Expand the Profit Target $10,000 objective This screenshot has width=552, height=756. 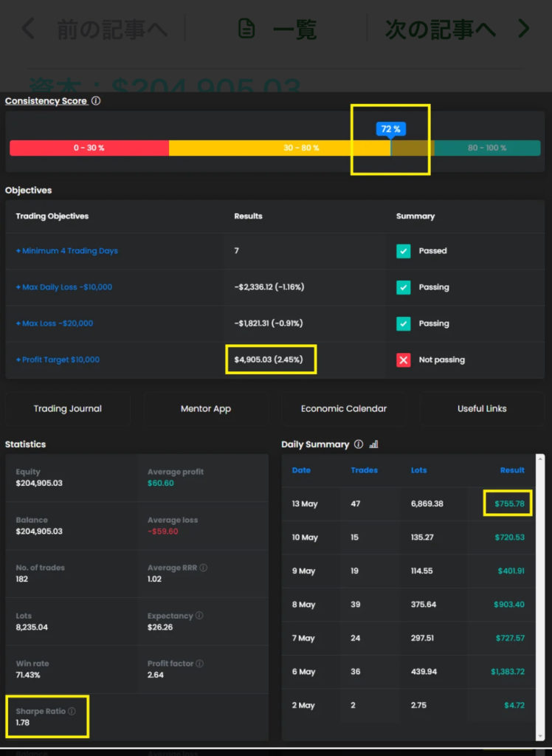(x=58, y=360)
